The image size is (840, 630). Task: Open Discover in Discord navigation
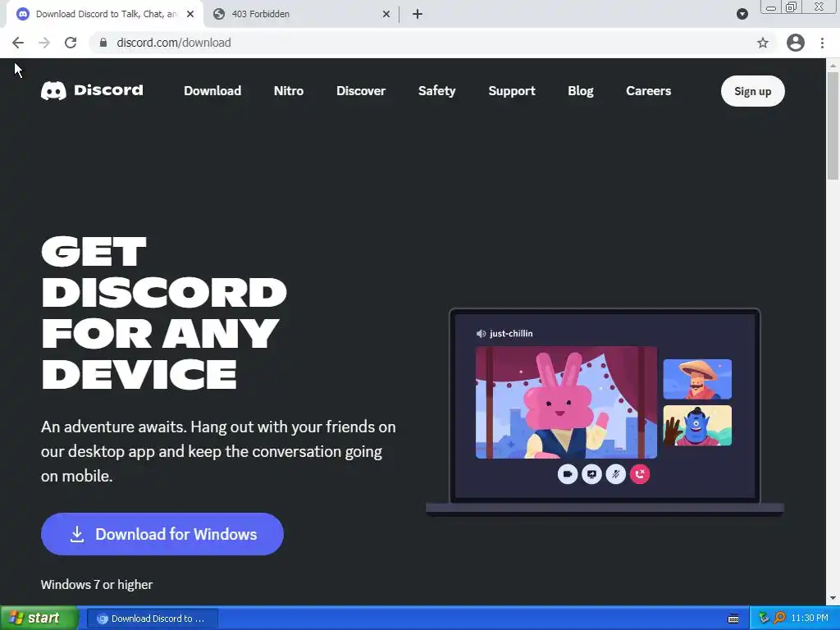click(361, 91)
